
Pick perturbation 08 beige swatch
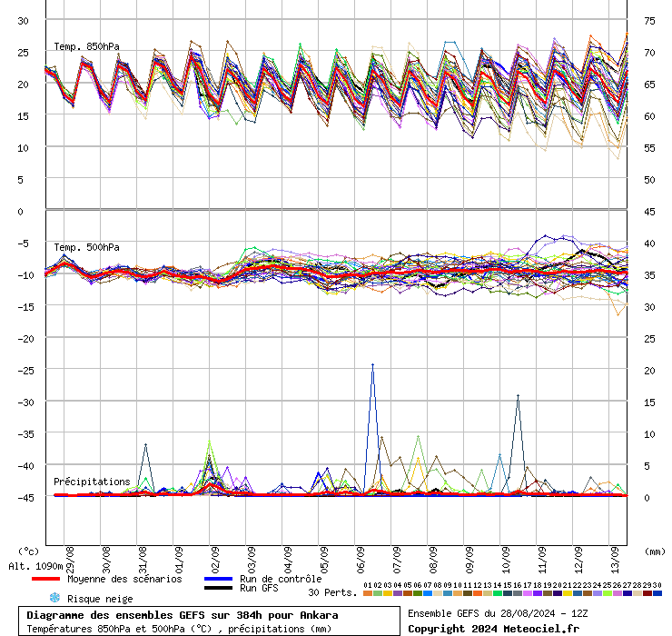437,593
